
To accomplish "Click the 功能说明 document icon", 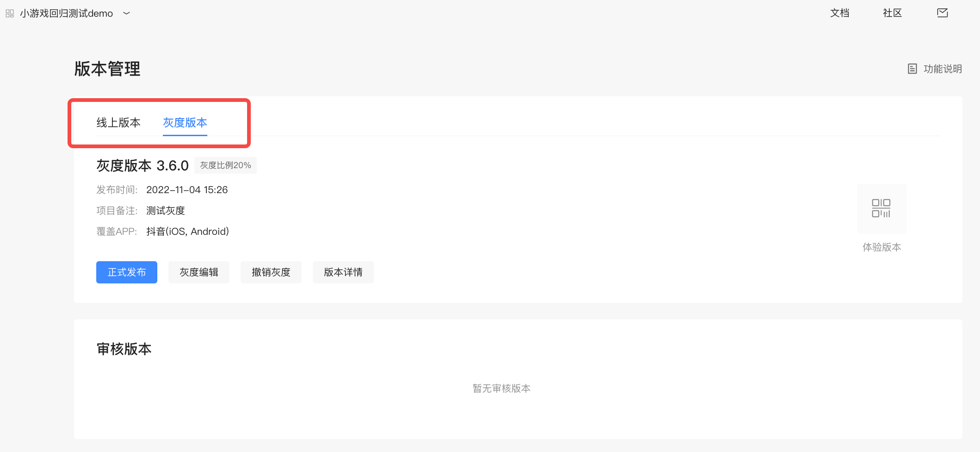I will point(912,69).
